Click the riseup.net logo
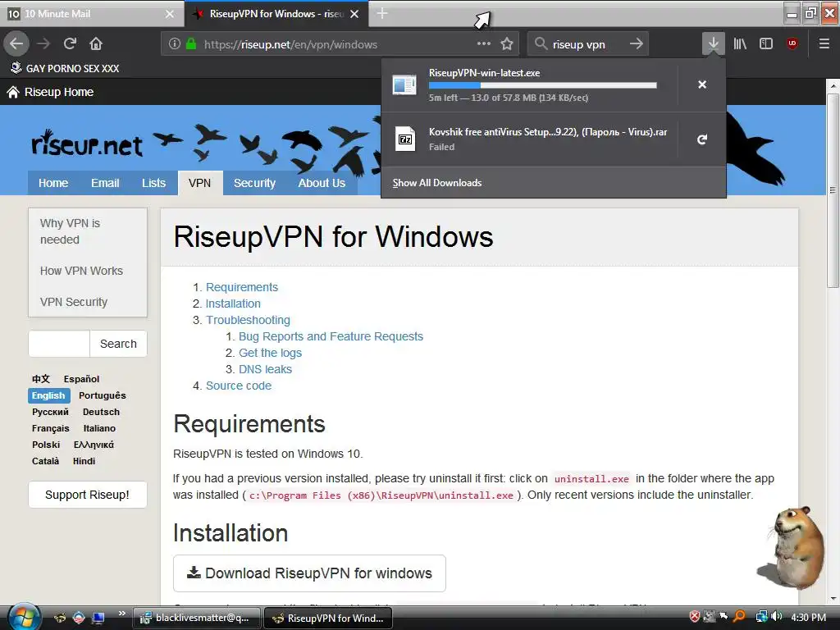This screenshot has height=630, width=840. click(x=87, y=144)
